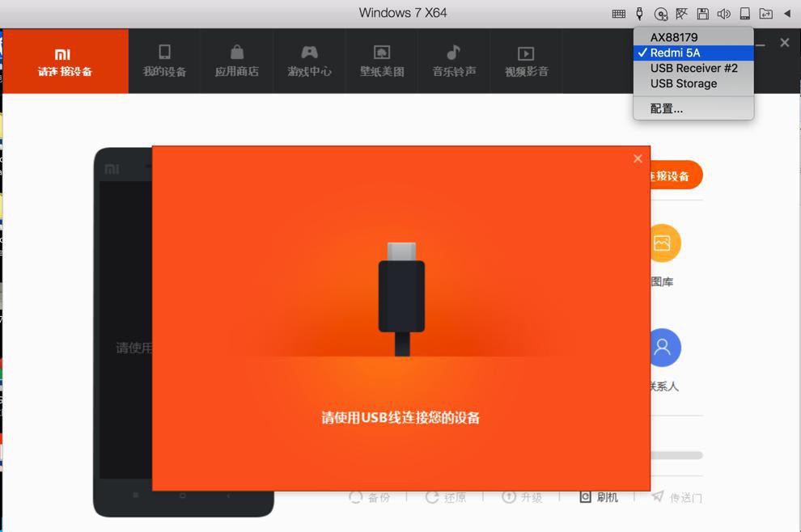Click the USB plug icon in VM toolbar
Screen dimensions: 801x532
(639, 14)
